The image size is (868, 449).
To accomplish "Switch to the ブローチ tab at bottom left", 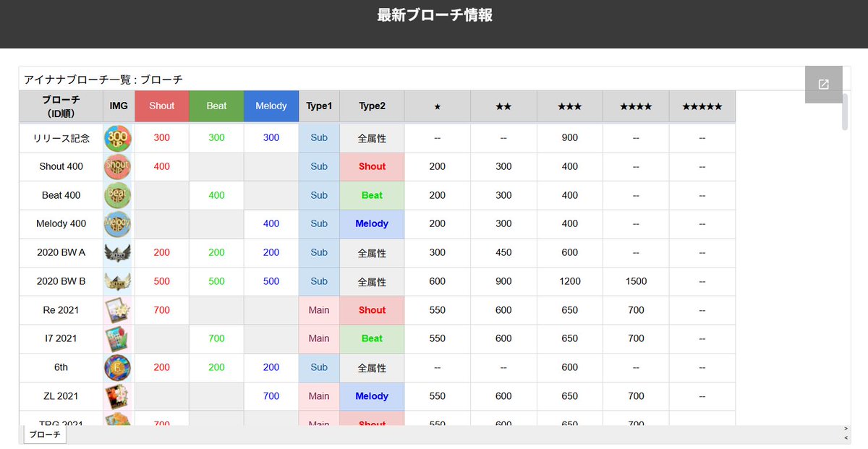I will pos(45,435).
